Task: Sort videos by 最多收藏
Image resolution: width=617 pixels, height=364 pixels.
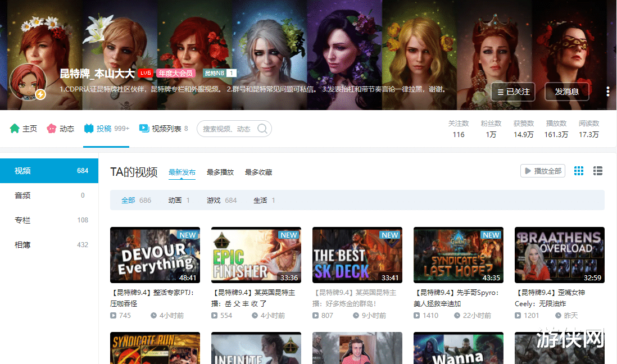Action: click(x=258, y=172)
